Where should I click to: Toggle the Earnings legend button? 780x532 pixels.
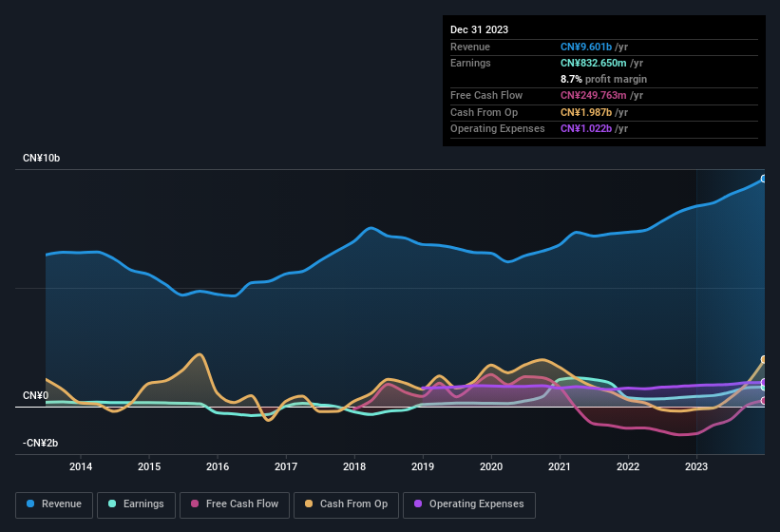tap(136, 504)
